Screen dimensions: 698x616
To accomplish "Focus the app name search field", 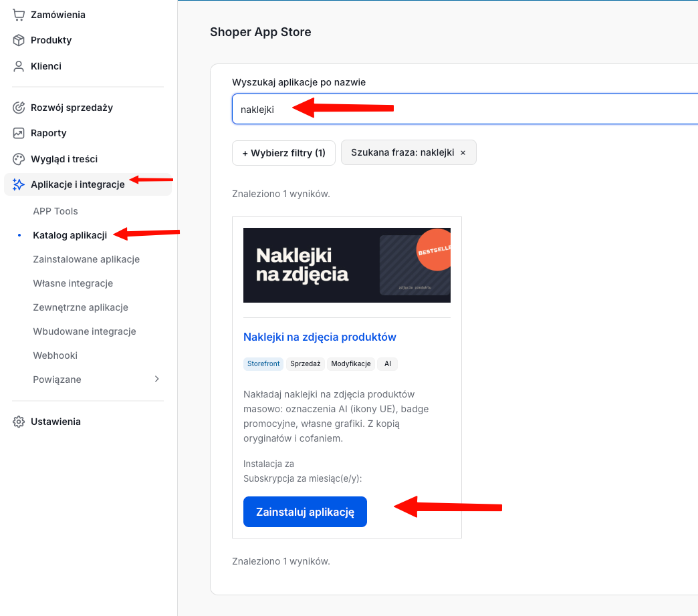I will (465, 109).
